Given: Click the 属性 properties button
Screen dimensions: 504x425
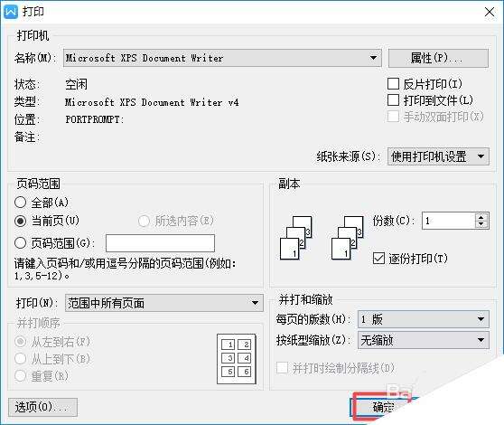Looking at the screenshot, I should pyautogui.click(x=438, y=58).
